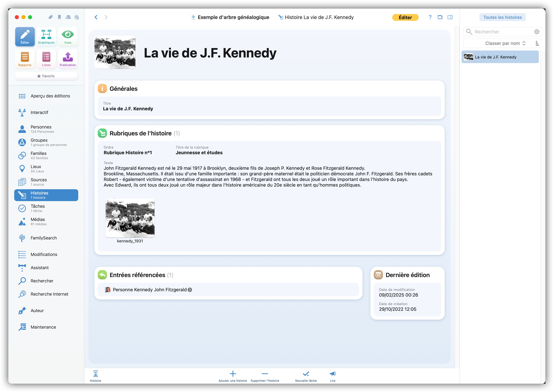This screenshot has width=554, height=392.
Task: Click the Histoire hourglass toolbar icon
Action: (96, 376)
